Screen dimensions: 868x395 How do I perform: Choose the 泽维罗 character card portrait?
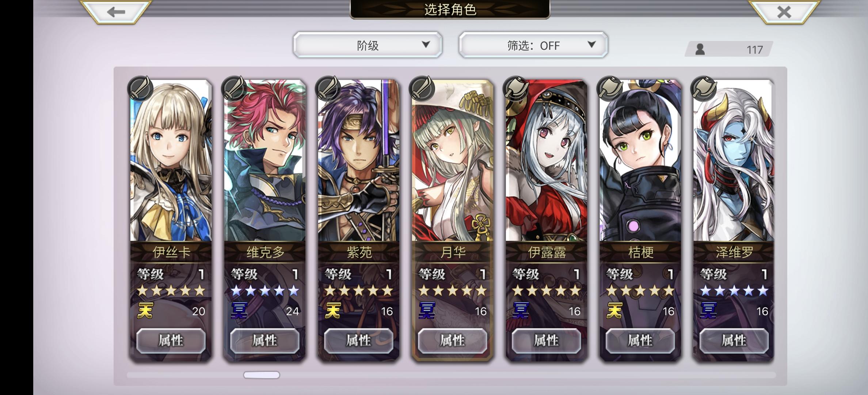(x=734, y=161)
